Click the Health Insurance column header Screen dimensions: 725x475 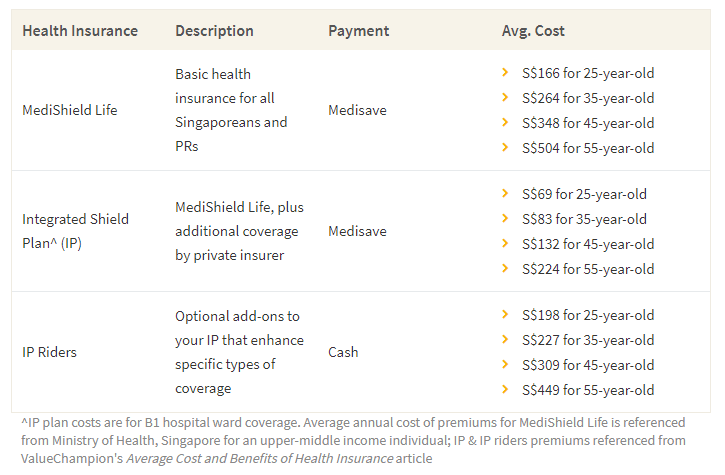[x=80, y=31]
